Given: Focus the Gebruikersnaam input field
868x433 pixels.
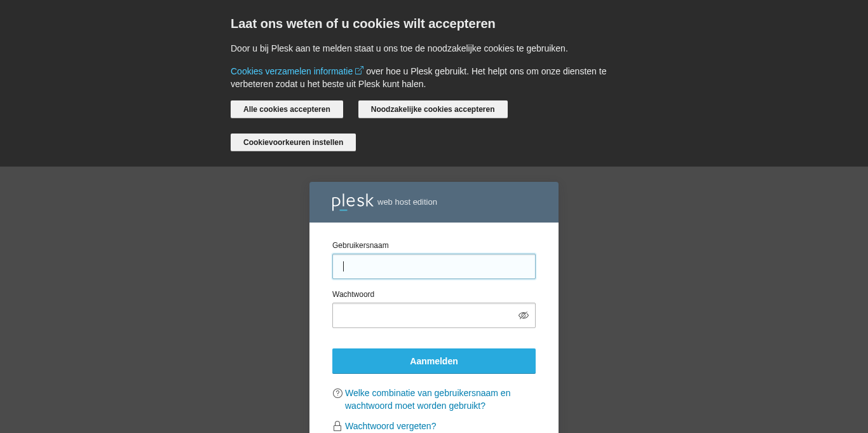Looking at the screenshot, I should (x=433, y=266).
